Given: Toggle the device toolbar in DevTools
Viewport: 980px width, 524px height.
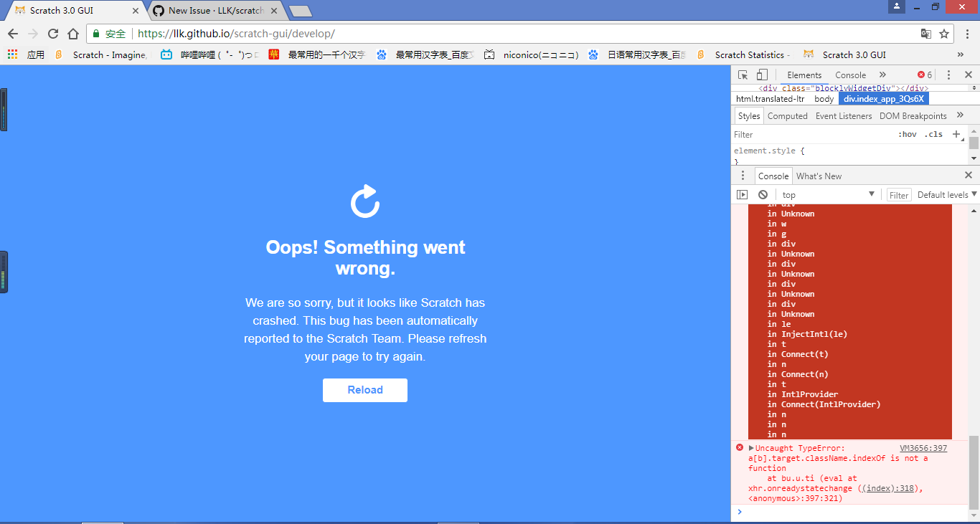Looking at the screenshot, I should tap(762, 75).
